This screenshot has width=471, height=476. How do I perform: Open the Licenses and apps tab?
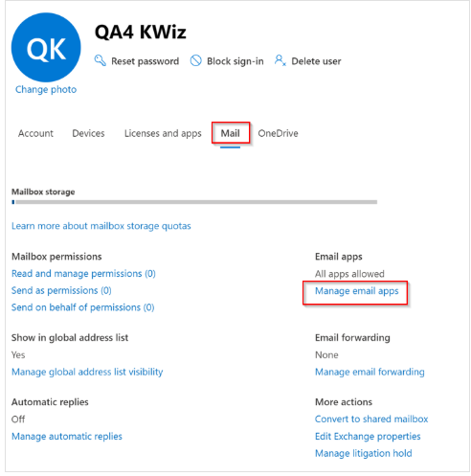163,133
